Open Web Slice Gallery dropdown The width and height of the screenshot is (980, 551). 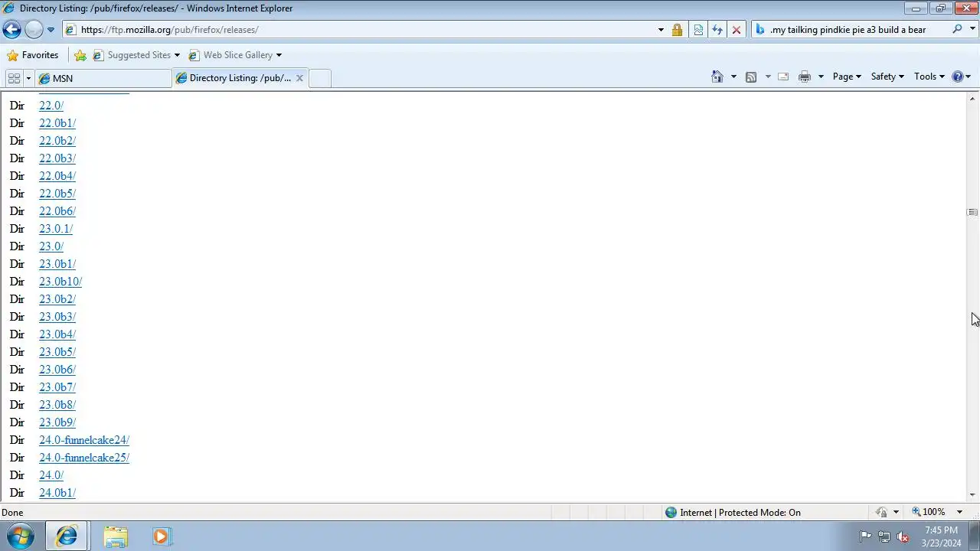click(234, 55)
